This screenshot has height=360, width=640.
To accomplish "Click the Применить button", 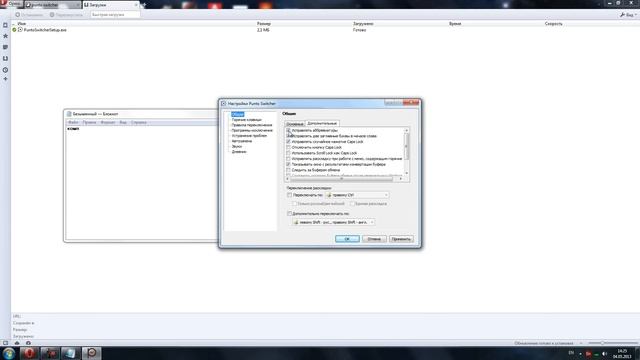I will pos(401,239).
